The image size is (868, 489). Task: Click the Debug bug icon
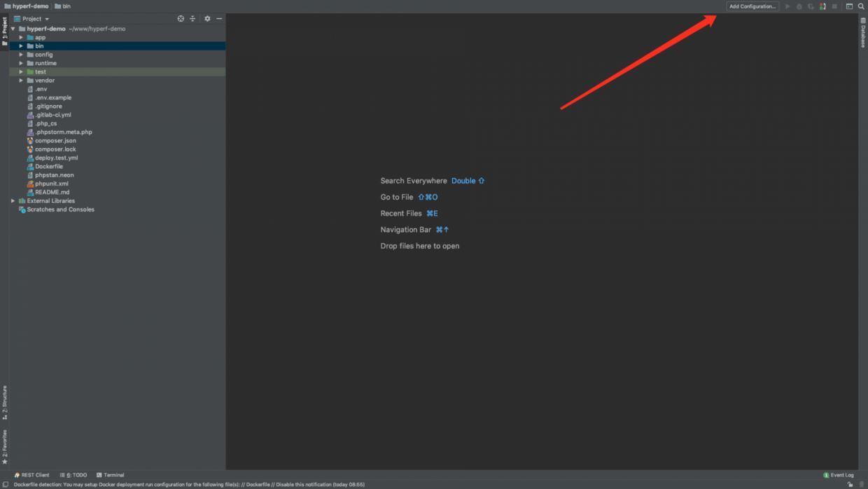click(x=799, y=6)
